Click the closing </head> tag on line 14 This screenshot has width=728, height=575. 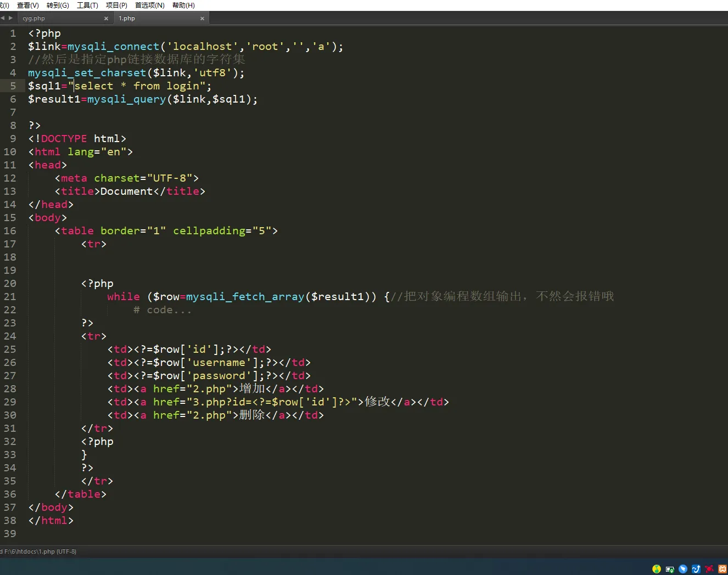coord(51,205)
